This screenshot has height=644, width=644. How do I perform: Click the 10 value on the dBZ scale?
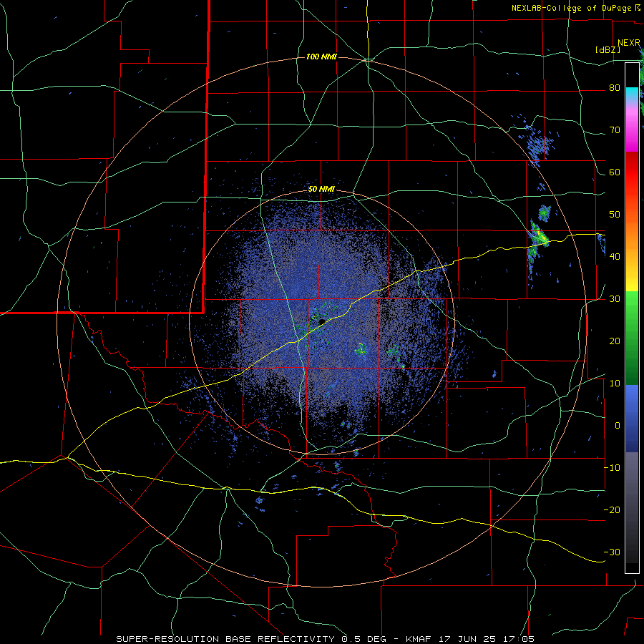pyautogui.click(x=615, y=384)
